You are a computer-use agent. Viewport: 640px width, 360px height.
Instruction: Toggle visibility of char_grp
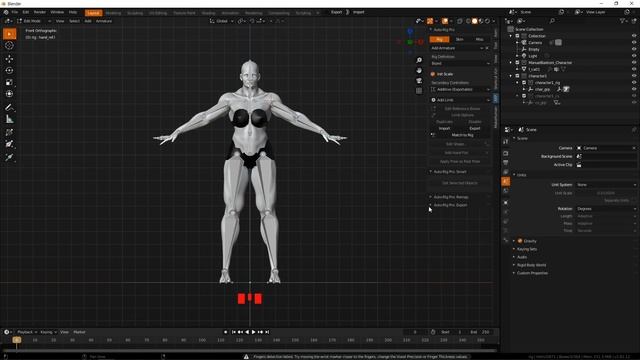[634, 89]
